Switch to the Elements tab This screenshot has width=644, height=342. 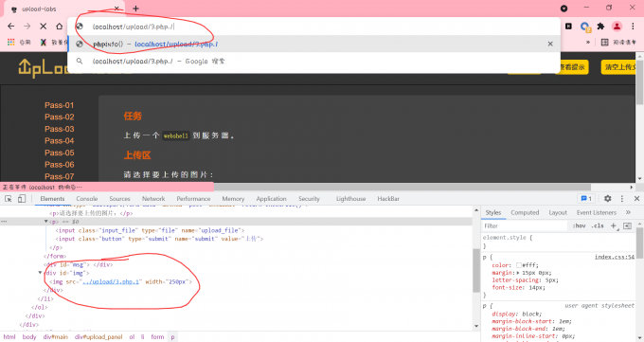pos(53,199)
